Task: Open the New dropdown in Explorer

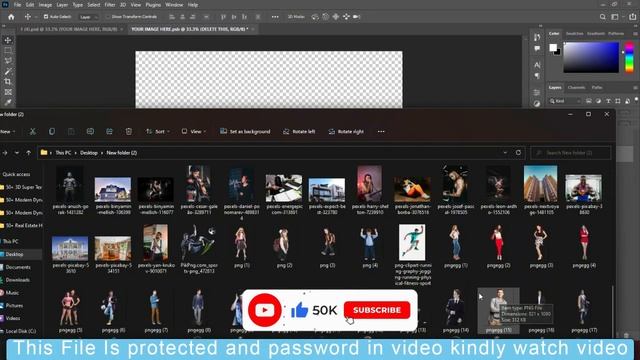Action: (8, 131)
